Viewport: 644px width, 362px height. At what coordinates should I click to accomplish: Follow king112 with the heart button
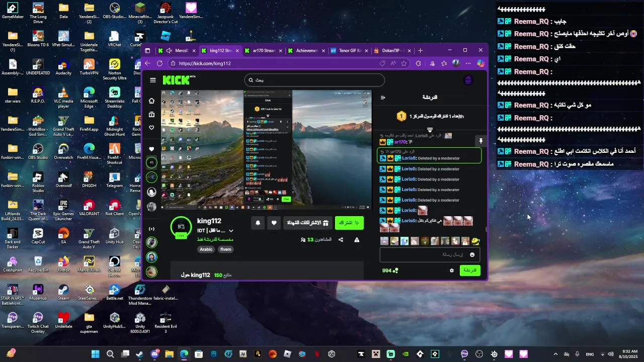click(x=274, y=223)
